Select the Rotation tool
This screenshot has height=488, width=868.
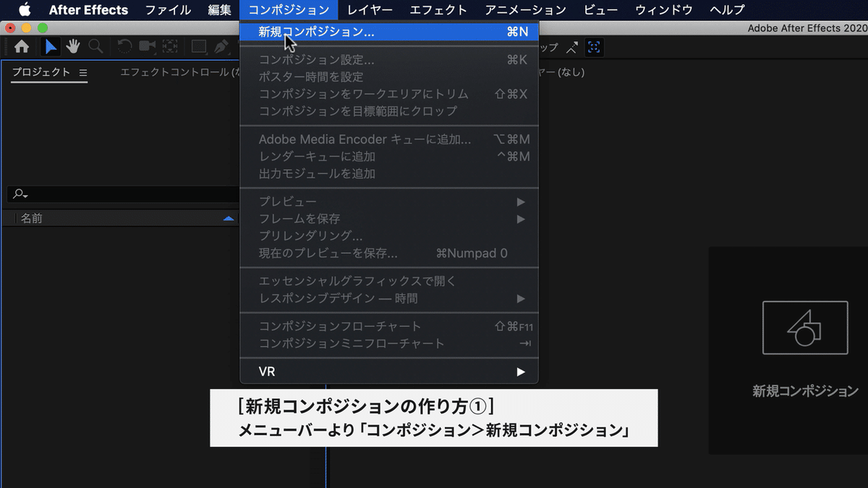tap(124, 47)
